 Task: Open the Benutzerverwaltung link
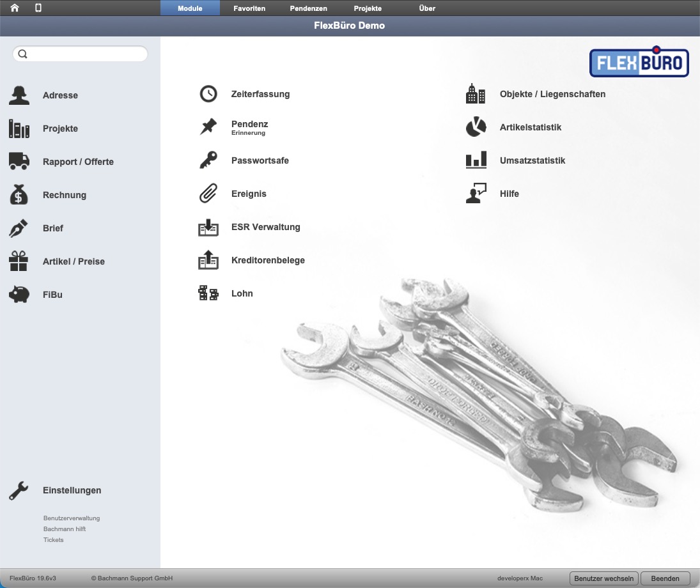point(72,518)
